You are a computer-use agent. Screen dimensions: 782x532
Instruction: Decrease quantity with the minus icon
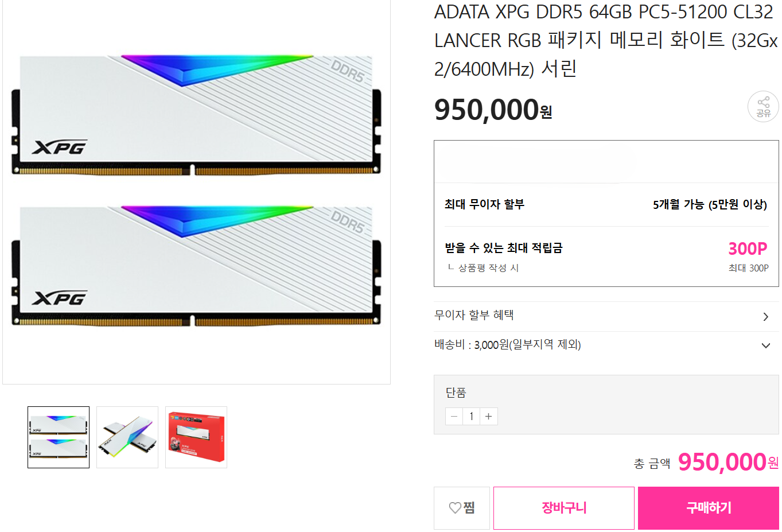[x=454, y=416]
